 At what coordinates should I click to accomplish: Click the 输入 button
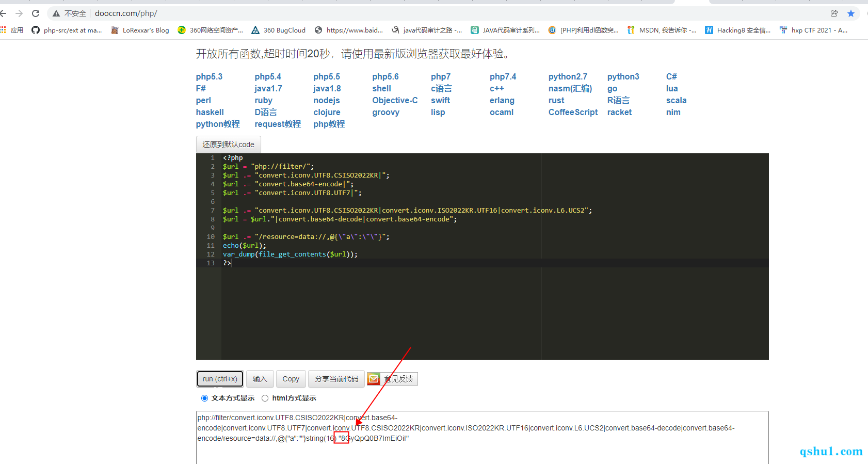260,379
